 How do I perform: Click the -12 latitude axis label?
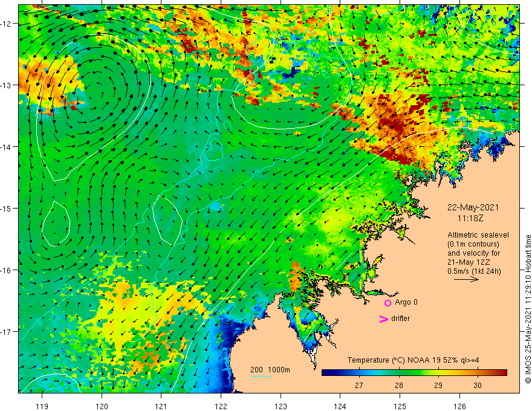point(7,24)
